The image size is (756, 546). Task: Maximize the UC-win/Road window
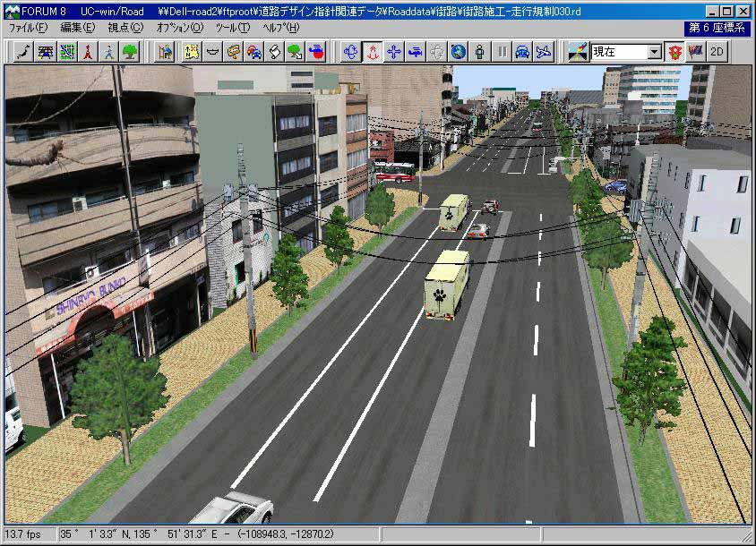click(727, 12)
